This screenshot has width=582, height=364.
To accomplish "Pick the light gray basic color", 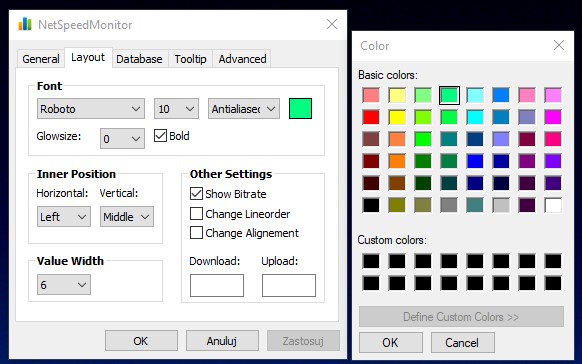I will (501, 205).
